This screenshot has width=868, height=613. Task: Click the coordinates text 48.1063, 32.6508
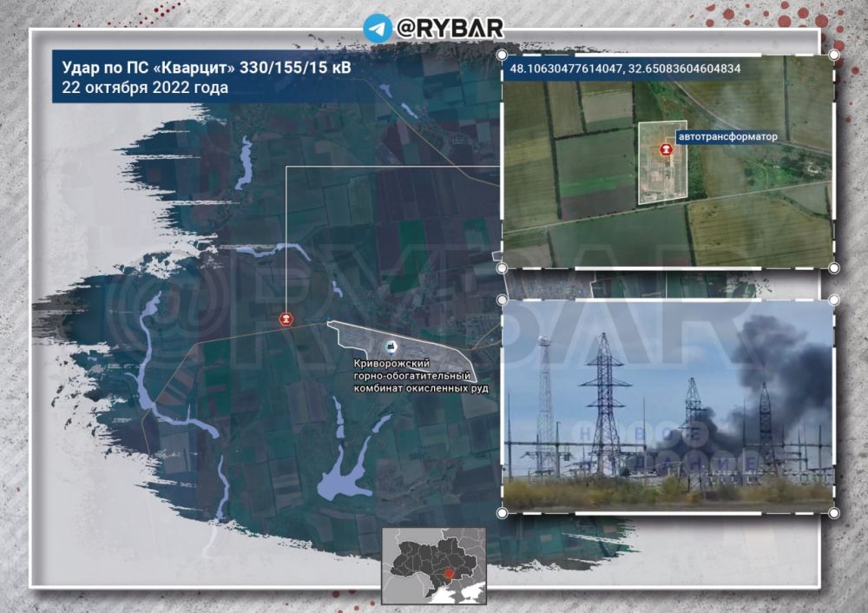click(x=625, y=69)
